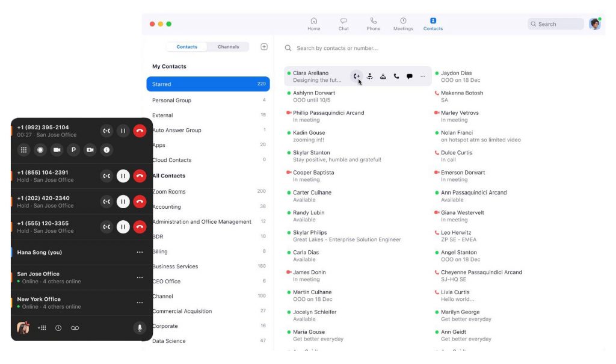This screenshot has width=616, height=364.
Task: Open the Meetings tab in the top navigation
Action: [x=403, y=24]
